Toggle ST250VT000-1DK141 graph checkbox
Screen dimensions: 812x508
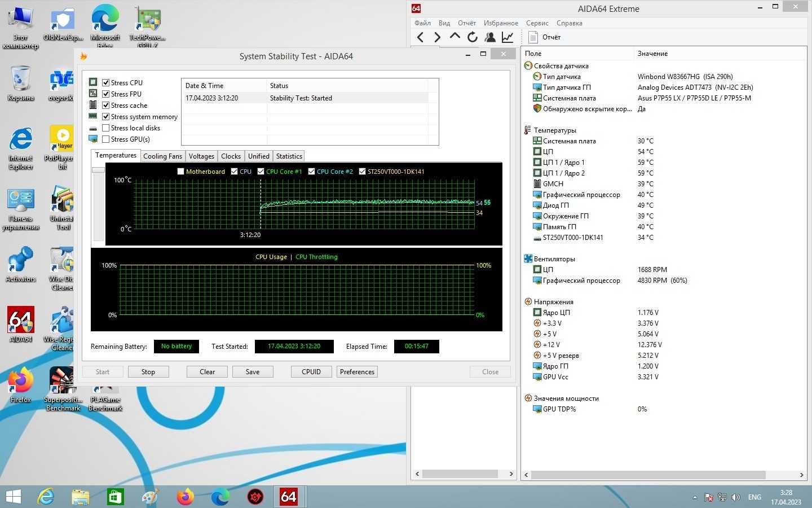pos(362,172)
